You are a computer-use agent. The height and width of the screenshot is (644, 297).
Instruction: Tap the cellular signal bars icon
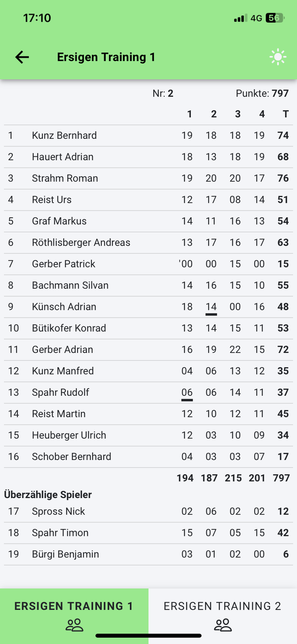pos(240,18)
